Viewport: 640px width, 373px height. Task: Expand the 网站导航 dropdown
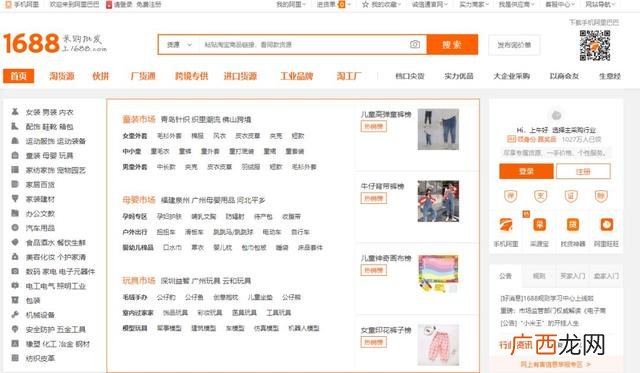pyautogui.click(x=600, y=4)
